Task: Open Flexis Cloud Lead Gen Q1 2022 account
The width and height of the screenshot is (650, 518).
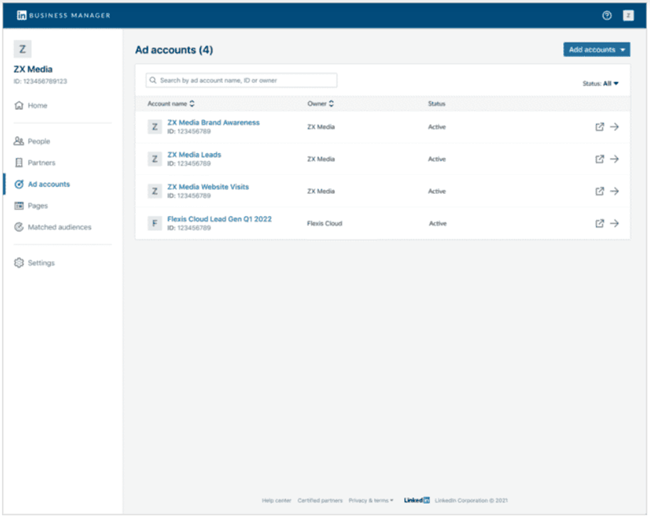Action: (219, 219)
